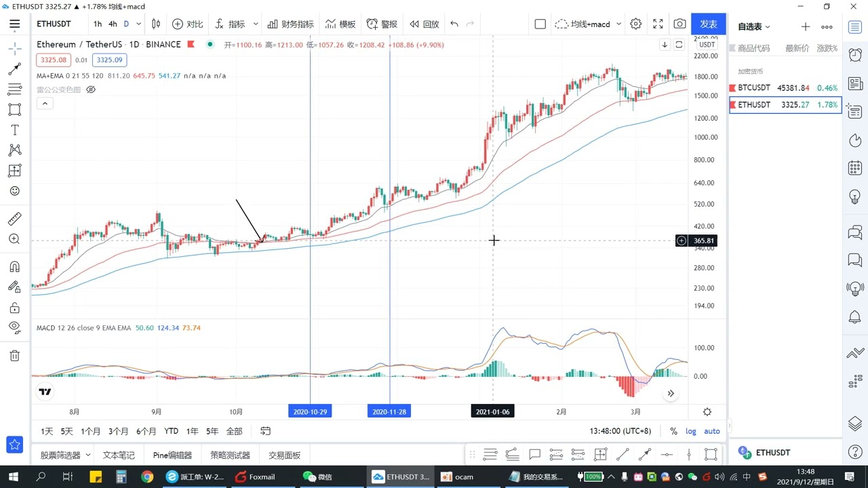Expand the 自选表 watchlist dropdown
This screenshot has width=868, height=488.
point(754,26)
